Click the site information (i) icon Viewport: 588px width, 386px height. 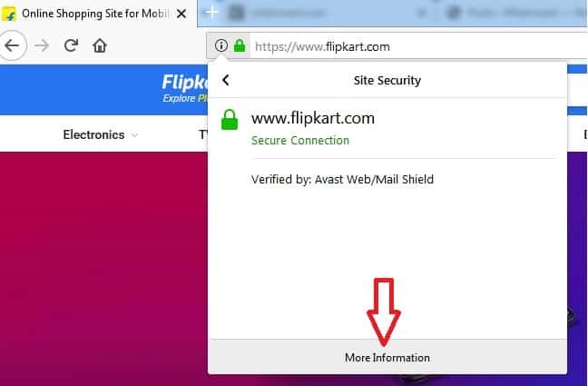[220, 45]
